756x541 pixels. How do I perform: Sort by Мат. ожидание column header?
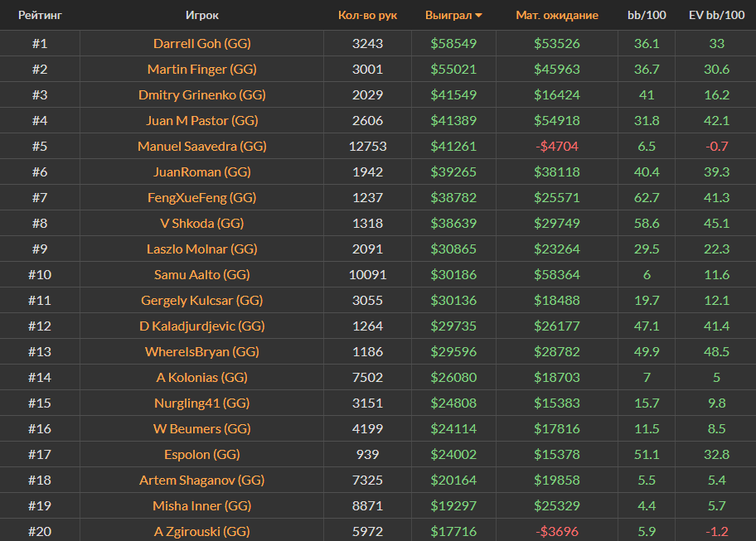point(556,16)
